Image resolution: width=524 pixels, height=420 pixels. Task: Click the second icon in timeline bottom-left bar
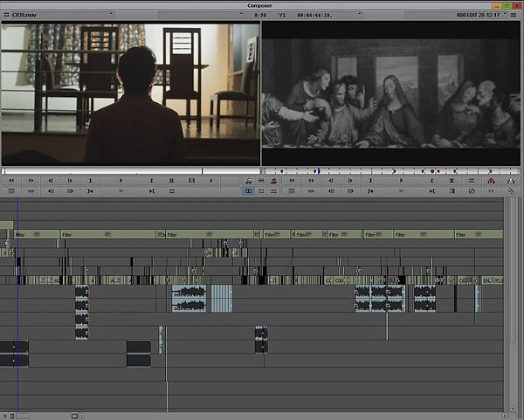point(12,416)
